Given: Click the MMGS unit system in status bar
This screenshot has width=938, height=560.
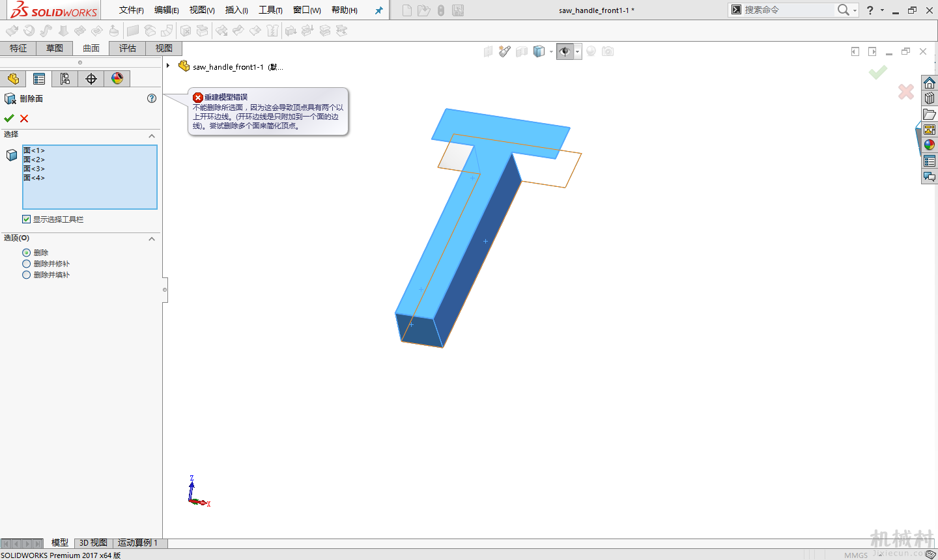Looking at the screenshot, I should pos(856,555).
